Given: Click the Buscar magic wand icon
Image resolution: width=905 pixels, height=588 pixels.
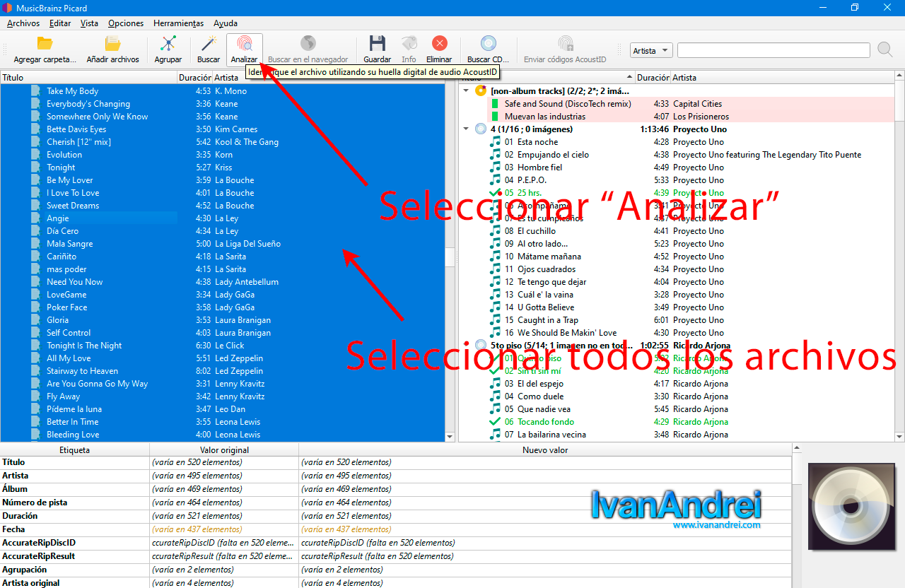Looking at the screenshot, I should (209, 44).
